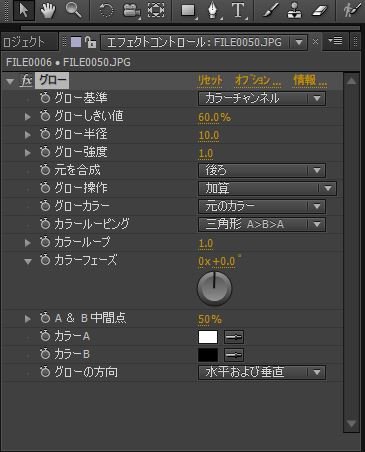365x452 pixels.
Task: Toggle stopwatch for グローの方向
Action: 45,372
